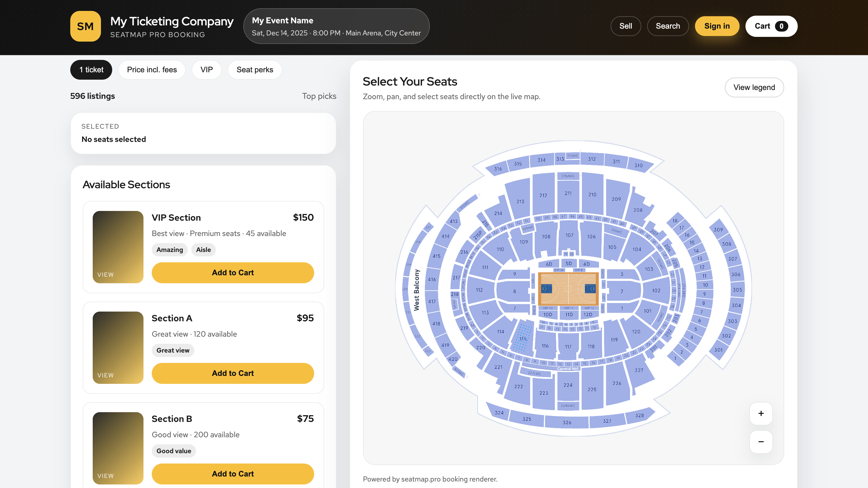This screenshot has width=868, height=488.
Task: Expand the View legend panel
Action: pyautogui.click(x=754, y=88)
